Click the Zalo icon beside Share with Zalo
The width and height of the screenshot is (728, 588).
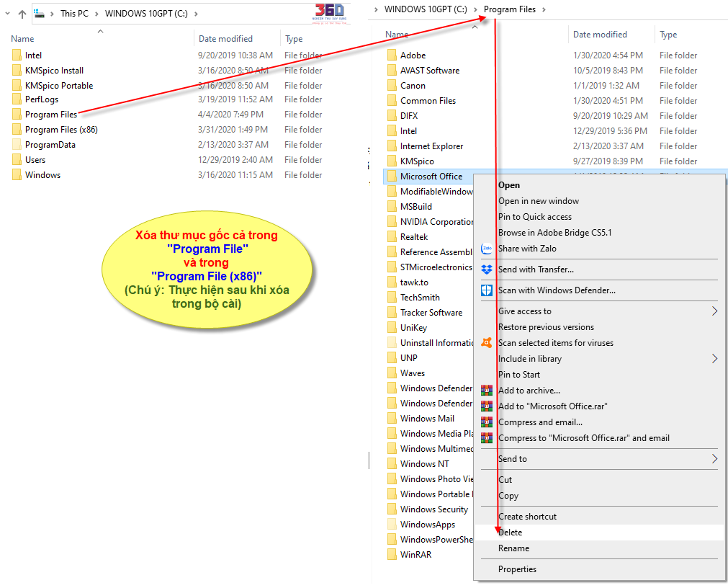pos(486,249)
